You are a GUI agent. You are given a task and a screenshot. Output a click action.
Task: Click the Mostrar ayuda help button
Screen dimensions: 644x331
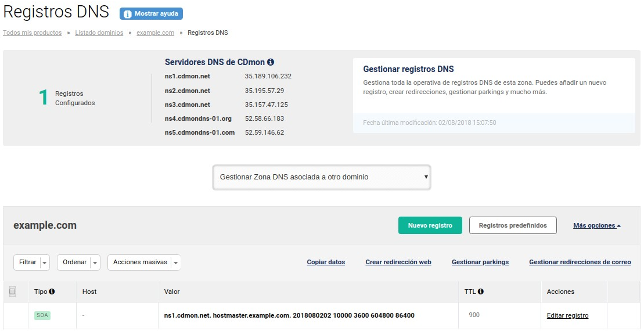[151, 14]
